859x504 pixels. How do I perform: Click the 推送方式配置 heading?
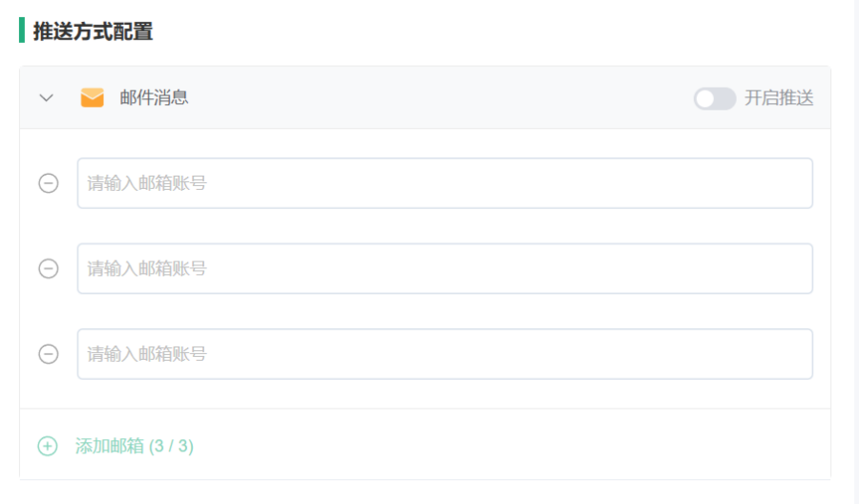93,31
